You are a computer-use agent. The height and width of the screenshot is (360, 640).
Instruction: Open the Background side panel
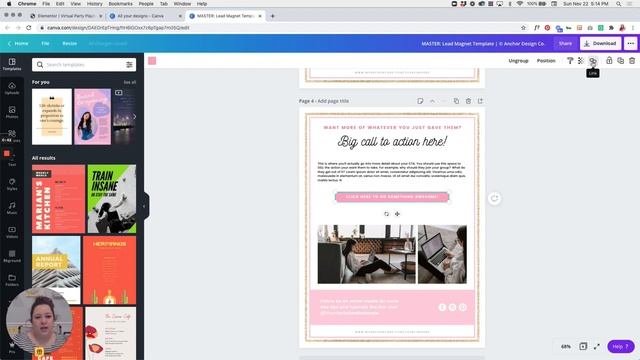pyautogui.click(x=12, y=256)
